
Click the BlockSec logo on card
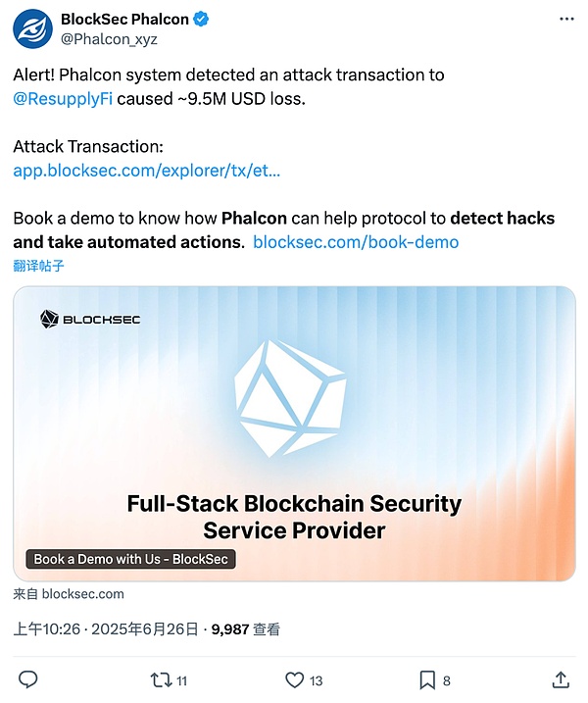[x=89, y=318]
